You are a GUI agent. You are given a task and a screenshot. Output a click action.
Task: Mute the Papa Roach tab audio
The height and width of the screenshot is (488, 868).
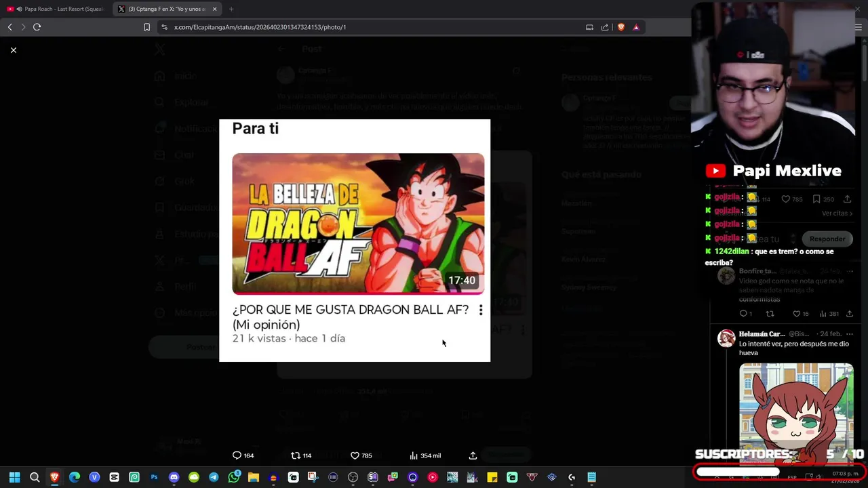point(18,9)
